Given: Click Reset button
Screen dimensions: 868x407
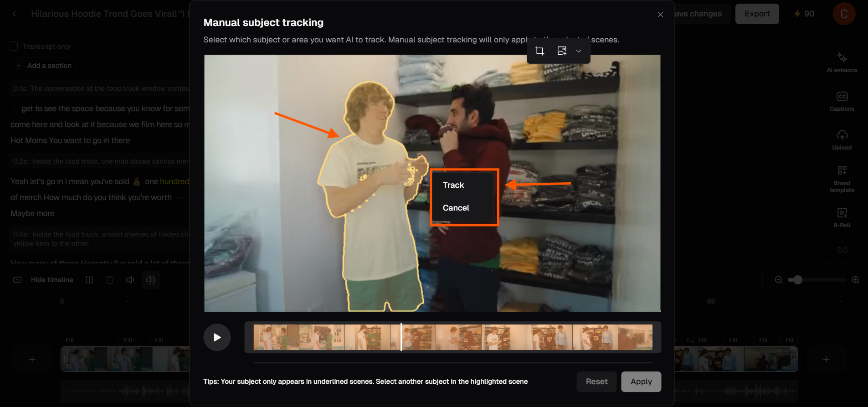Looking at the screenshot, I should 596,381.
